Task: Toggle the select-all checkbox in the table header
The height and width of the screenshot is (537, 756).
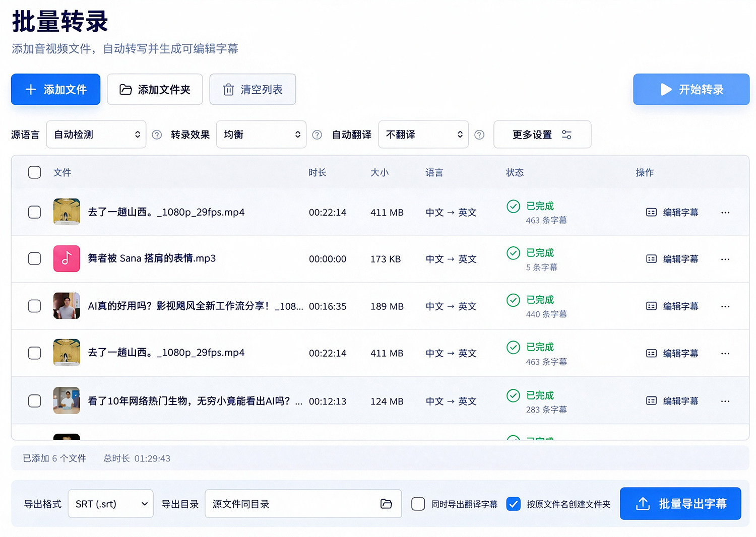Action: (35, 172)
